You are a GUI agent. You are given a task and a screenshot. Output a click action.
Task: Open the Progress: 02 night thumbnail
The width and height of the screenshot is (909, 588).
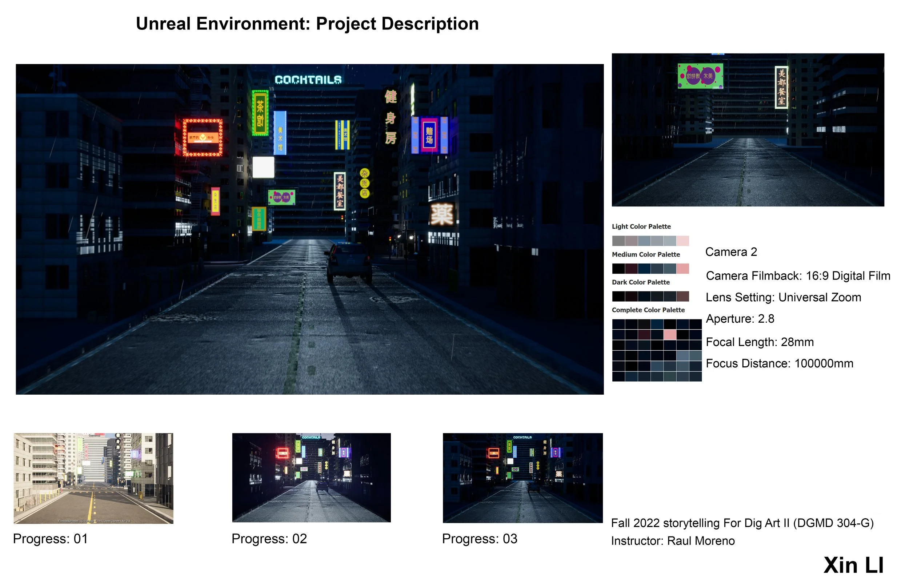tap(311, 477)
